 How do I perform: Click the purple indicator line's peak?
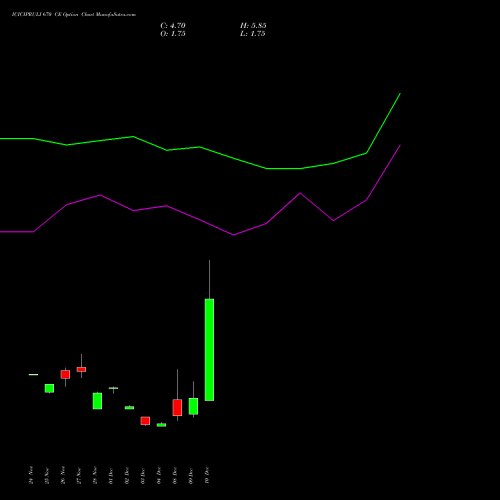click(400, 146)
